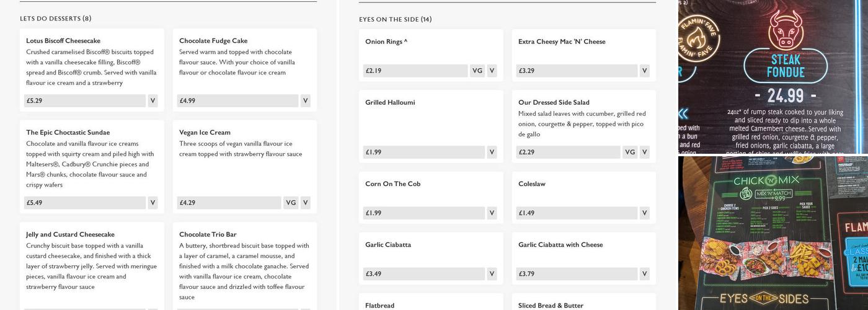Viewport: 868px width, 310px height.
Task: Click the Chocolate Fudge Cake description text
Action: click(237, 62)
